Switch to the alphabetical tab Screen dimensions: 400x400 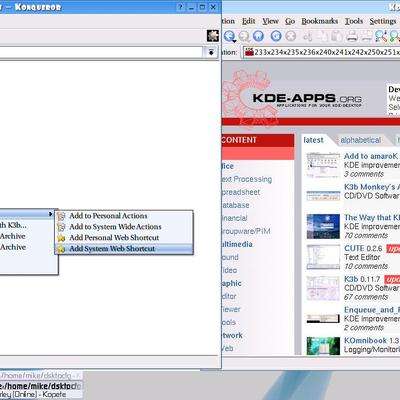[360, 140]
